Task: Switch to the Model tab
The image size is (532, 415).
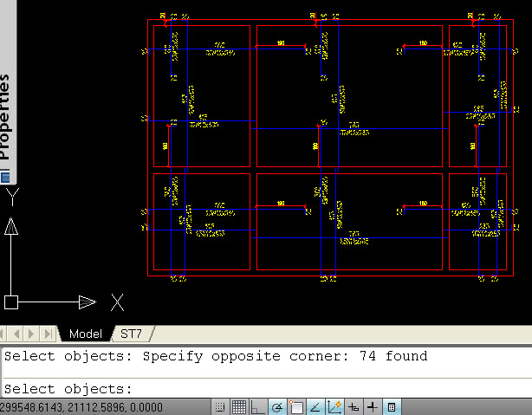Action: point(85,334)
